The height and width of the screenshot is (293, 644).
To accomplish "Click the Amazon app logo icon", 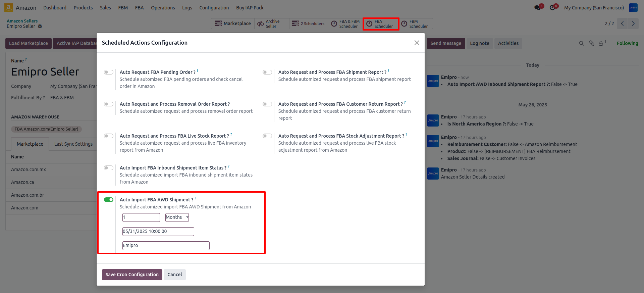I will pyautogui.click(x=9, y=7).
